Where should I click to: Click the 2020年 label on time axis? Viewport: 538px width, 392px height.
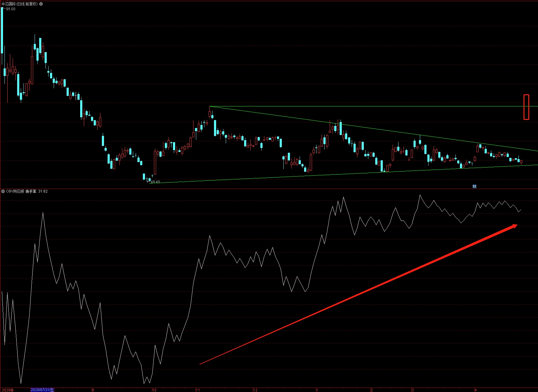point(8,390)
